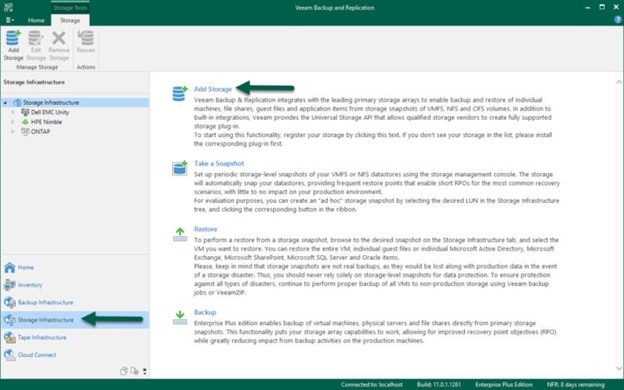Click the Home house icon in navigation
The width and height of the screenshot is (624, 390).
[10, 267]
